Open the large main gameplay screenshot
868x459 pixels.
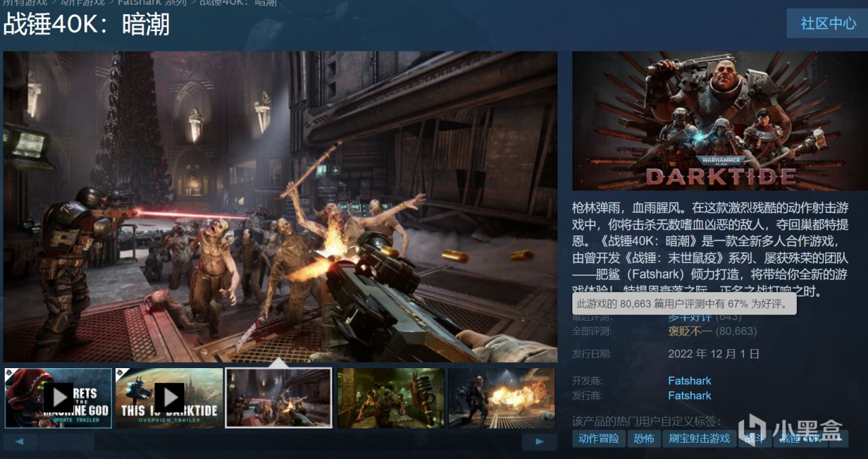coord(280,207)
